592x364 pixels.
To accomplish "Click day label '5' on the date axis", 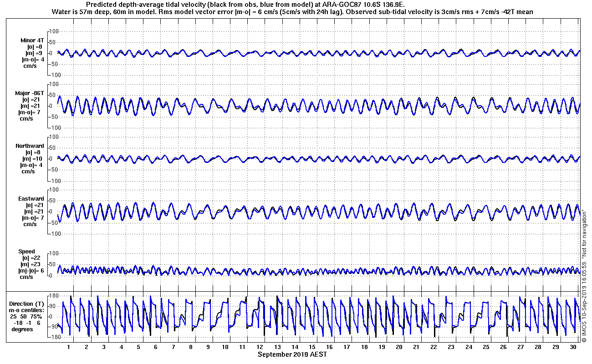I will tap(138, 347).
